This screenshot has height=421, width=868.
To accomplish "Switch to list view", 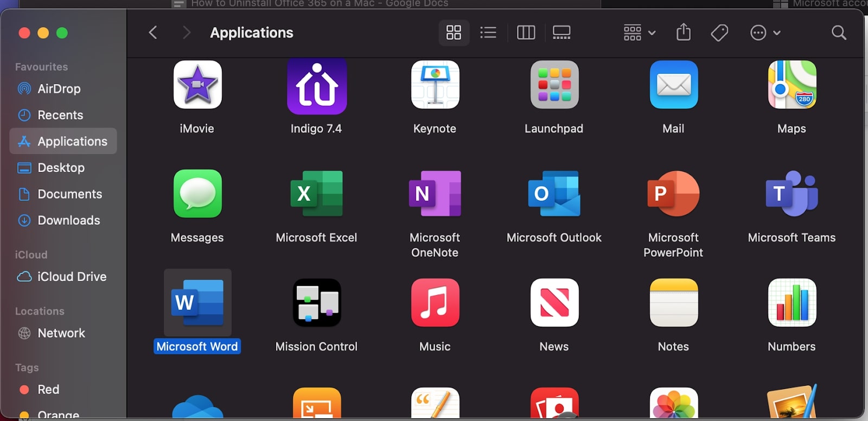I will [x=488, y=33].
